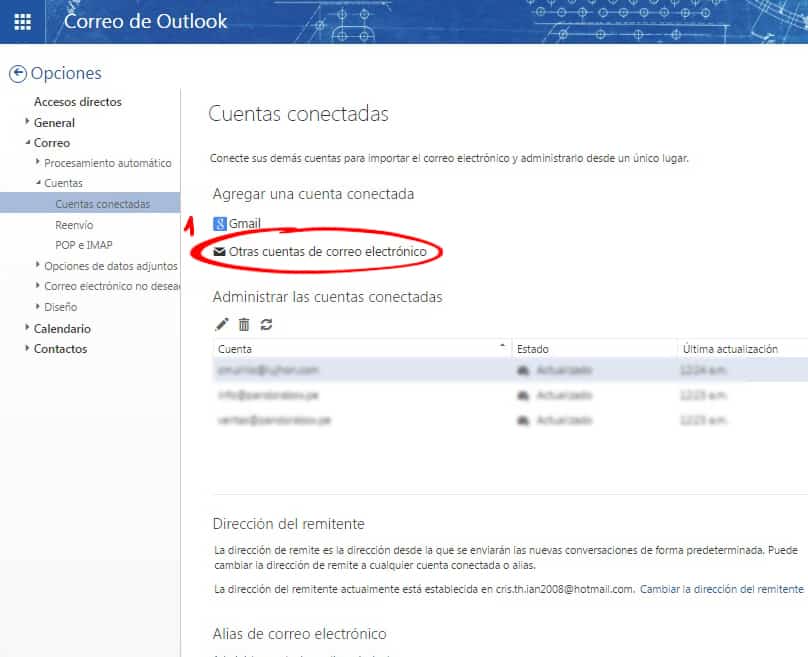
Task: Open POP e IMAP settings
Action: pos(83,245)
